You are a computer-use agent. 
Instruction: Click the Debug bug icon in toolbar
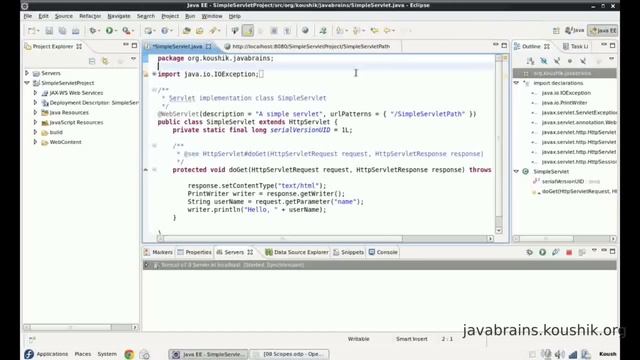click(x=93, y=31)
